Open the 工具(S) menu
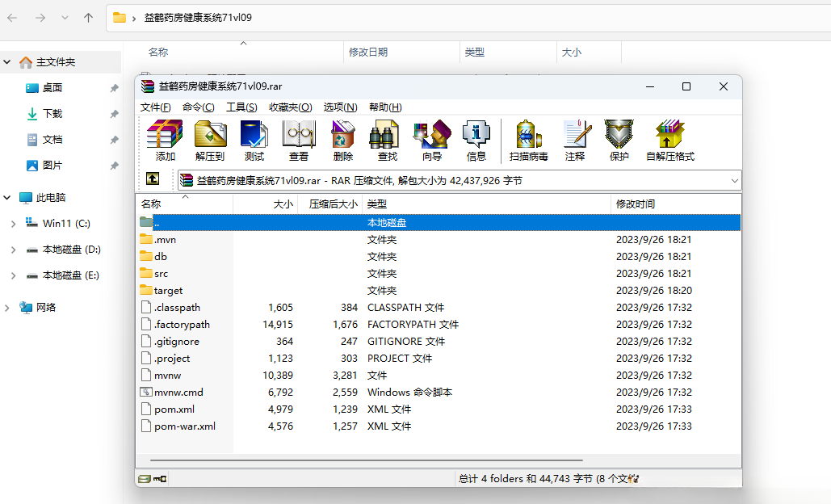831x504 pixels. (241, 107)
